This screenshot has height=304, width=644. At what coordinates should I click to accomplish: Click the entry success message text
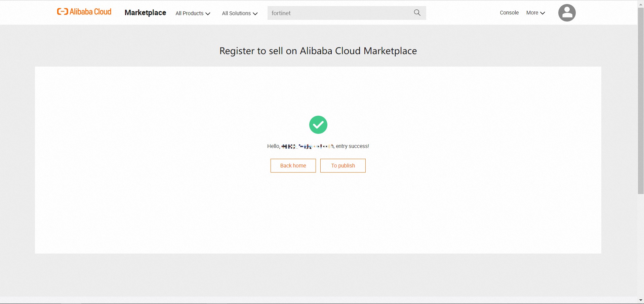tap(352, 146)
